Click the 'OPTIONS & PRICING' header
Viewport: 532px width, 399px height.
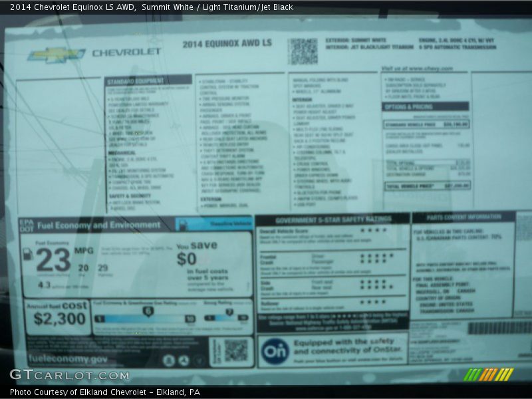coord(426,106)
